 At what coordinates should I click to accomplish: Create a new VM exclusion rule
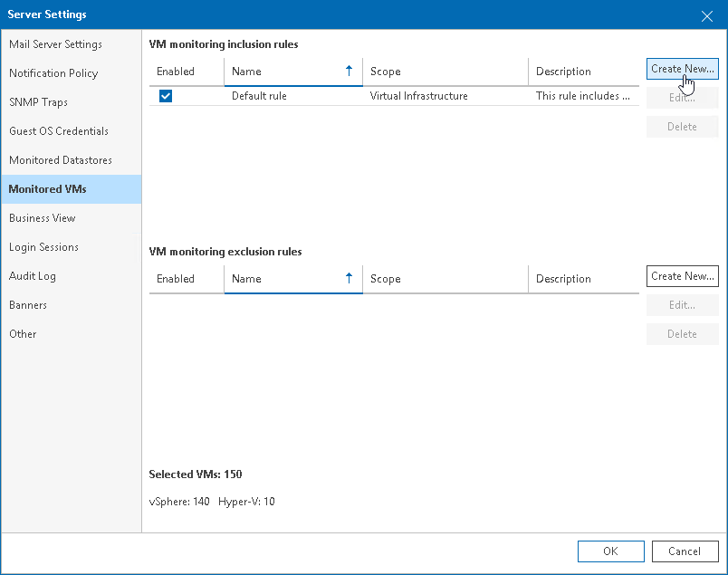[682, 275]
